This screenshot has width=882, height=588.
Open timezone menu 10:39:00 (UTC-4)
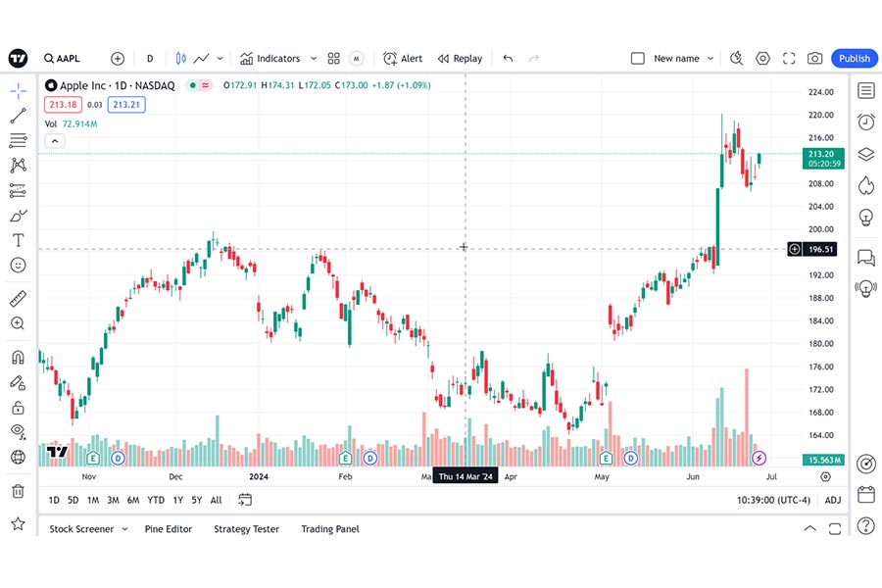tap(773, 500)
